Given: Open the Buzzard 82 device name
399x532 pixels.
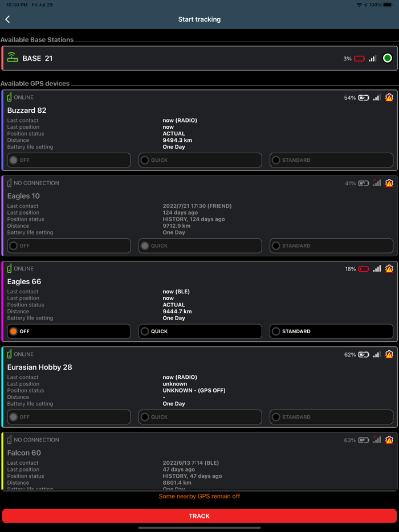Looking at the screenshot, I should click(27, 111).
